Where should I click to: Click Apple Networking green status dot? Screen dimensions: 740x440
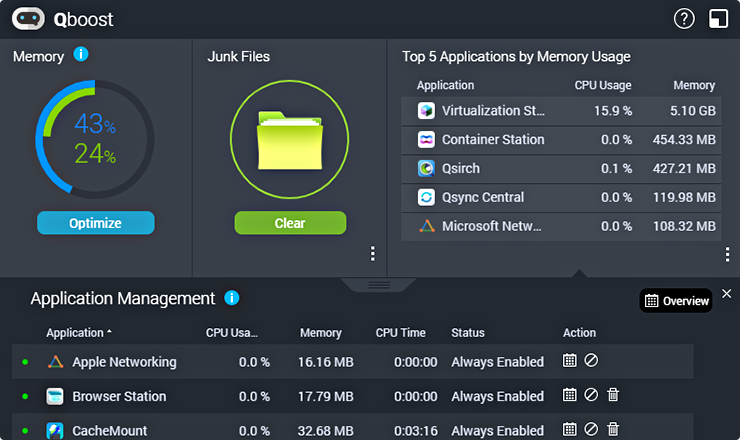pos(25,362)
